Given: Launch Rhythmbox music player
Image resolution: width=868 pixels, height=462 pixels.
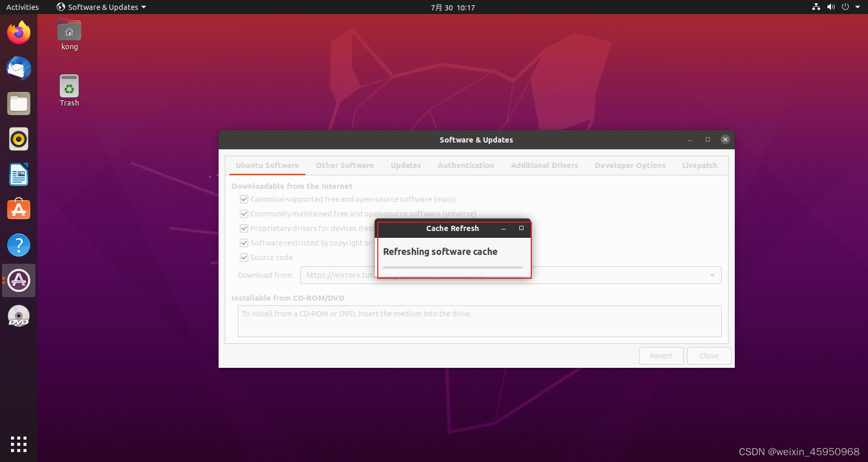Looking at the screenshot, I should pos(19,139).
